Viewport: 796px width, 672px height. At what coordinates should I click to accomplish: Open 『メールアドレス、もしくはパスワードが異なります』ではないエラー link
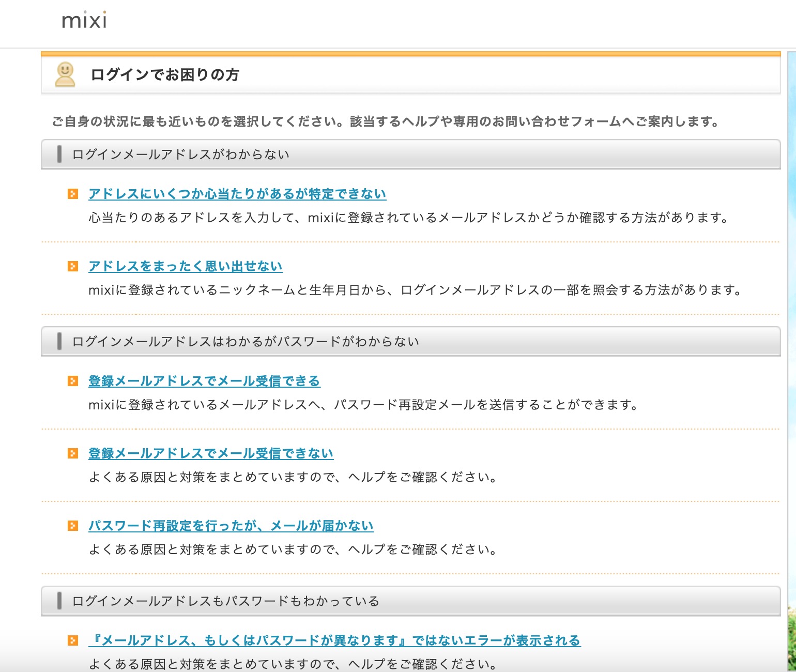pos(334,640)
